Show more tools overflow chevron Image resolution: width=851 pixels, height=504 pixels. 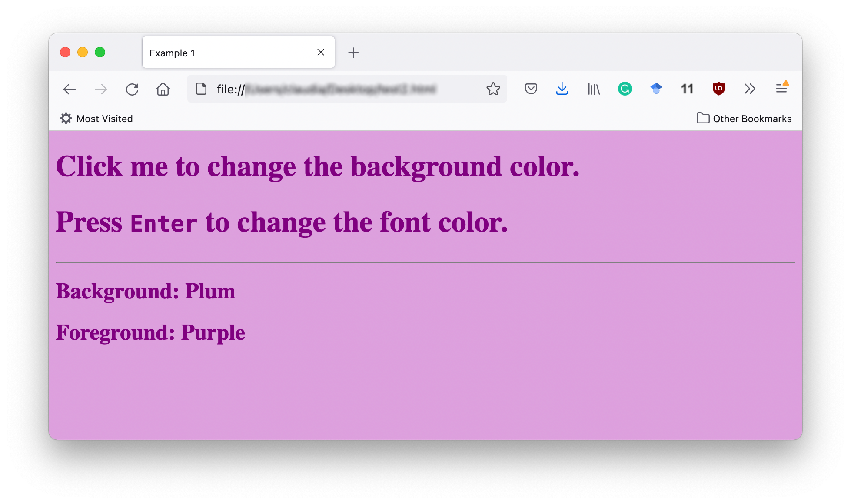click(x=750, y=89)
